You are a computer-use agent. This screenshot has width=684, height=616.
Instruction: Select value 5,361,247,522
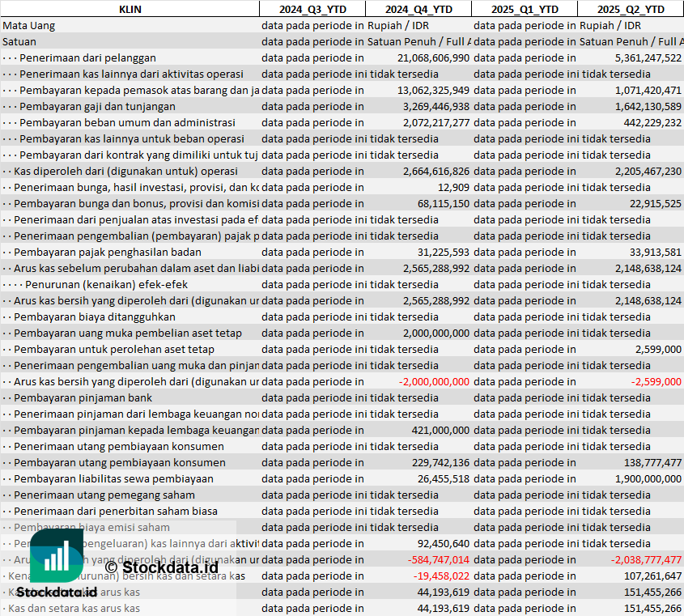(648, 57)
